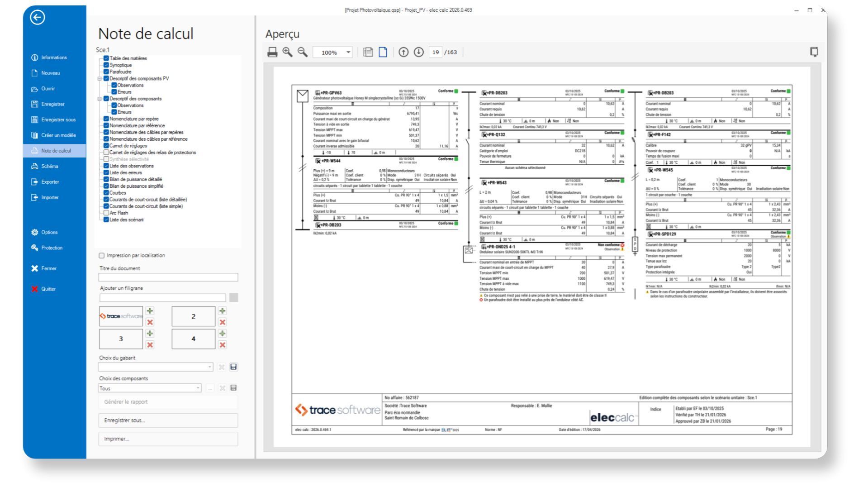This screenshot has width=868, height=487.
Task: Open Informations in the sidebar
Action: pyautogui.click(x=49, y=57)
